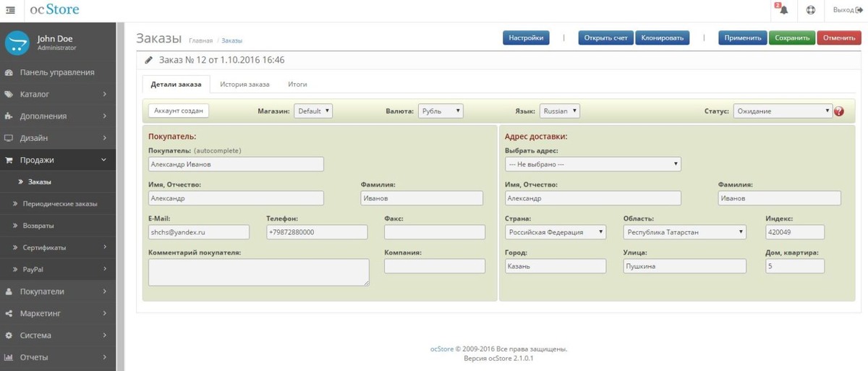Image resolution: width=868 pixels, height=371 pixels.
Task: Click the ocStore logo
Action: (x=54, y=9)
